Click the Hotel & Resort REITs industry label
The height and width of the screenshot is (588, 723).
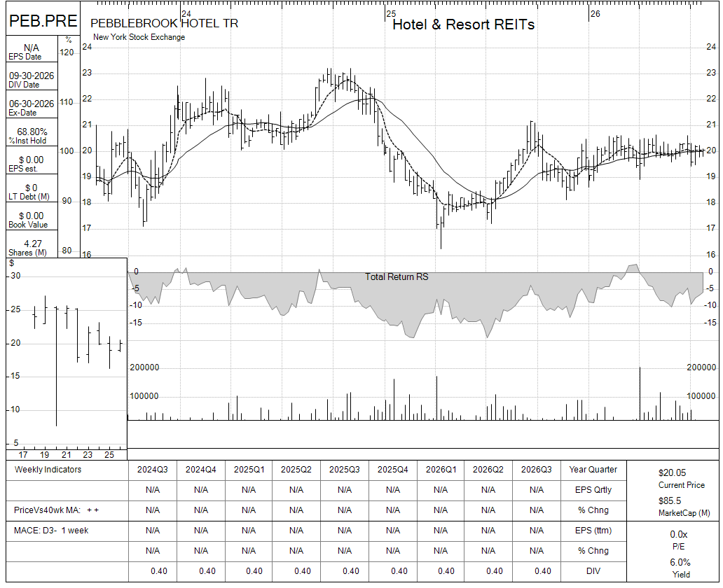(463, 24)
